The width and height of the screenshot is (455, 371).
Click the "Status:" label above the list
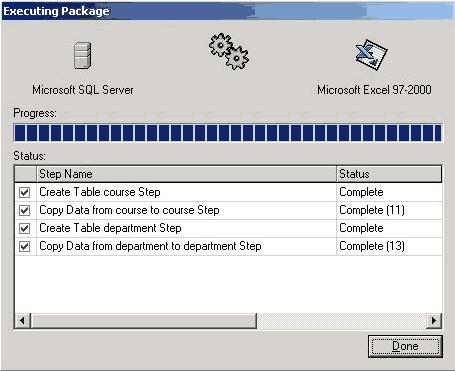pyautogui.click(x=29, y=156)
